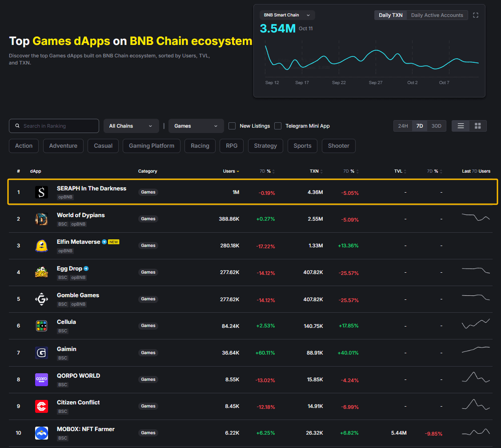
Task: Click the Gaimin 7D users sparkline
Action: 476,349
